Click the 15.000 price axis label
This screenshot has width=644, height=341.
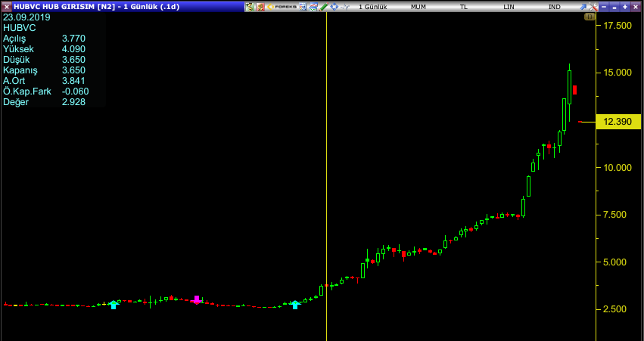617,73
